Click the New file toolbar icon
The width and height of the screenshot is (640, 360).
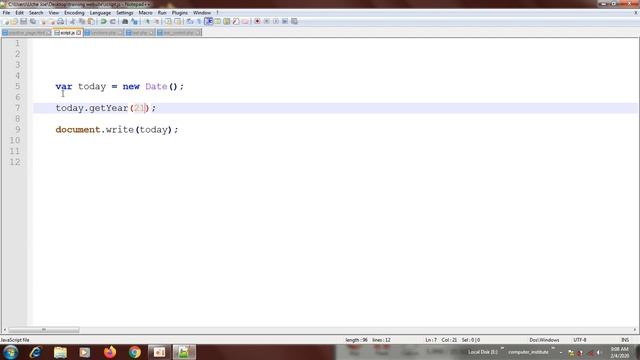pyautogui.click(x=6, y=21)
